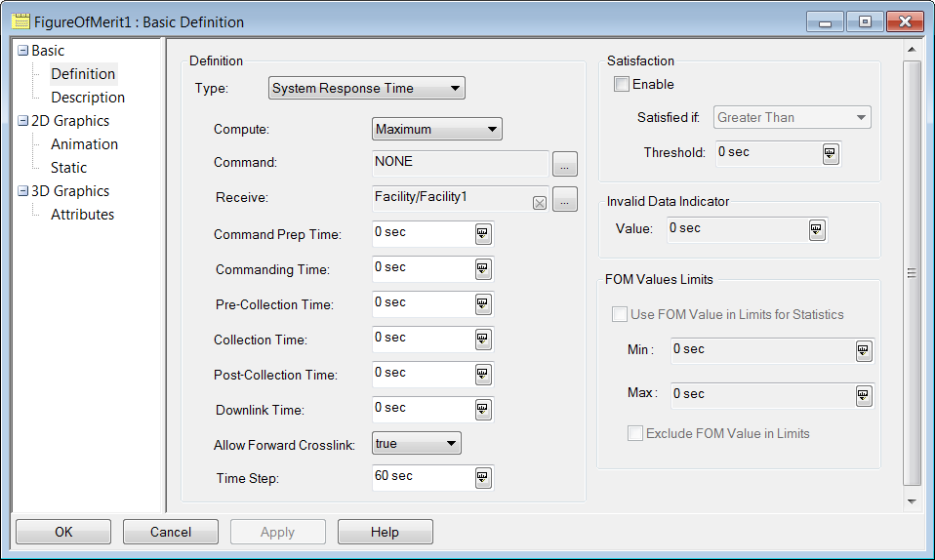Click the Help button
The image size is (935, 560).
[x=385, y=532]
